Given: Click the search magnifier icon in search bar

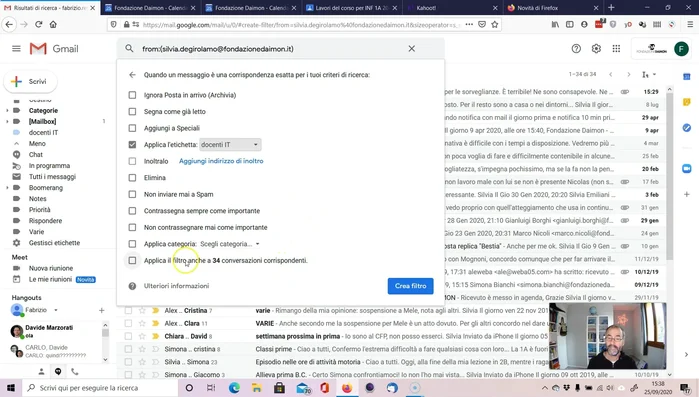Looking at the screenshot, I should tap(129, 49).
